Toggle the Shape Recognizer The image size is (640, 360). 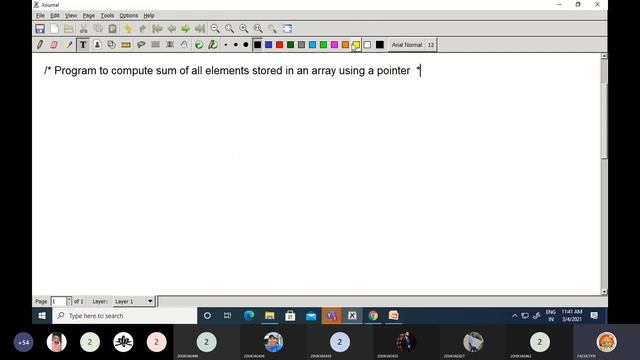coord(111,44)
